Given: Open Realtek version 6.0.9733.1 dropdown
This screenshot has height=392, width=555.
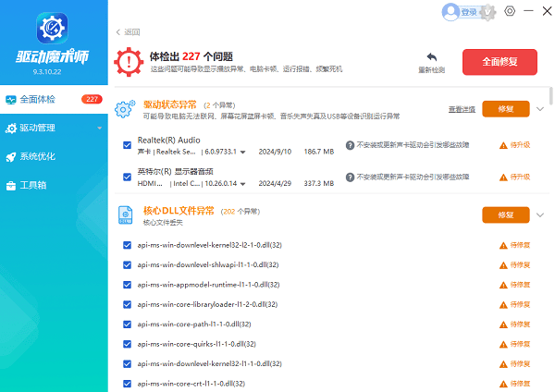Looking at the screenshot, I should 242,153.
